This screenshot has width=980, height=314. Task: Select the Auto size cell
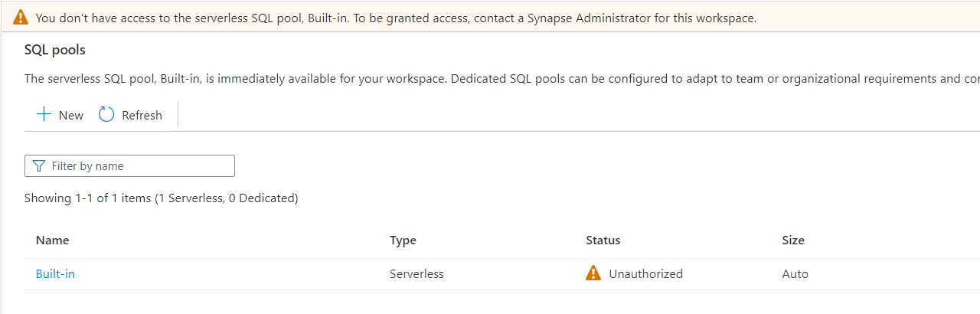coord(795,273)
